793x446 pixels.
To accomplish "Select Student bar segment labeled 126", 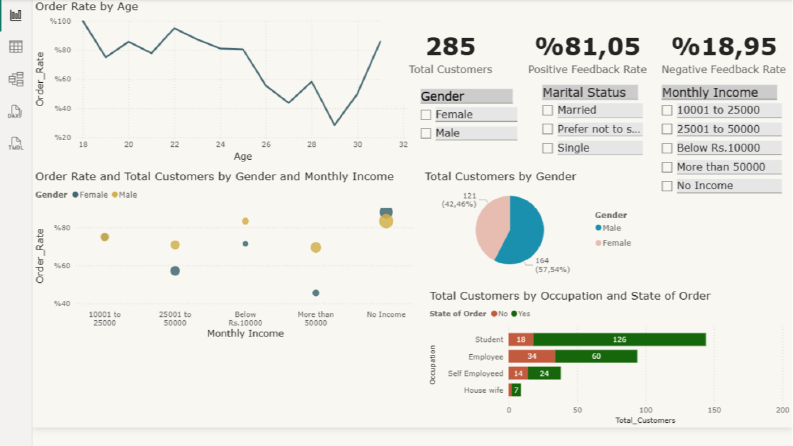I will click(x=620, y=340).
